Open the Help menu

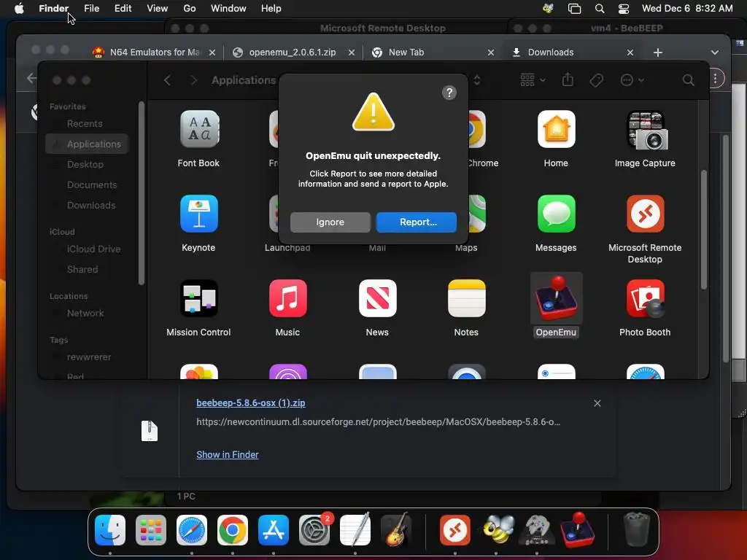(x=271, y=9)
